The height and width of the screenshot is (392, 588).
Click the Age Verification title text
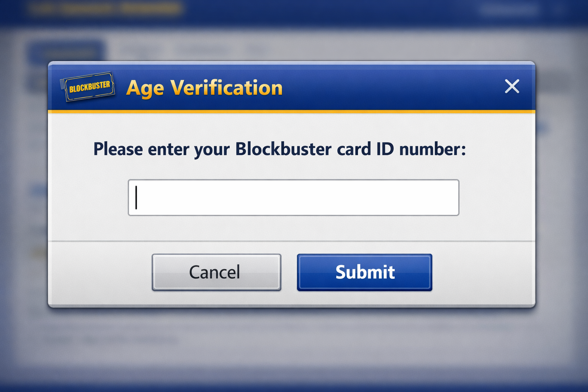[x=204, y=88]
